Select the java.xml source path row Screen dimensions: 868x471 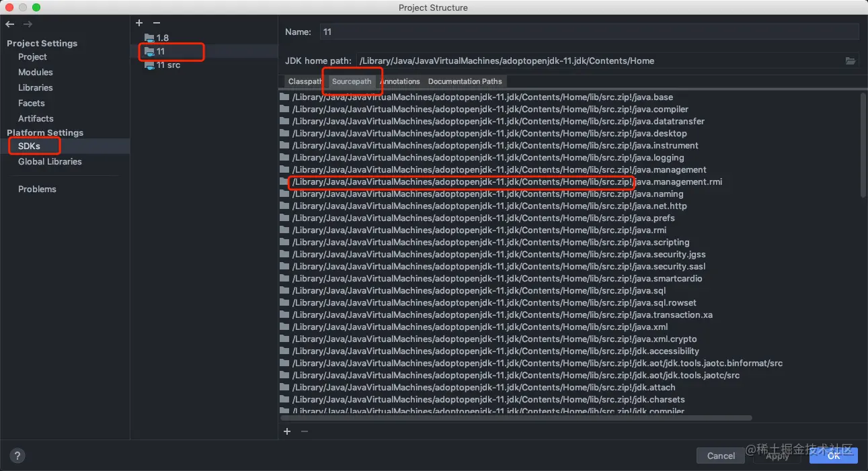[x=569, y=327]
